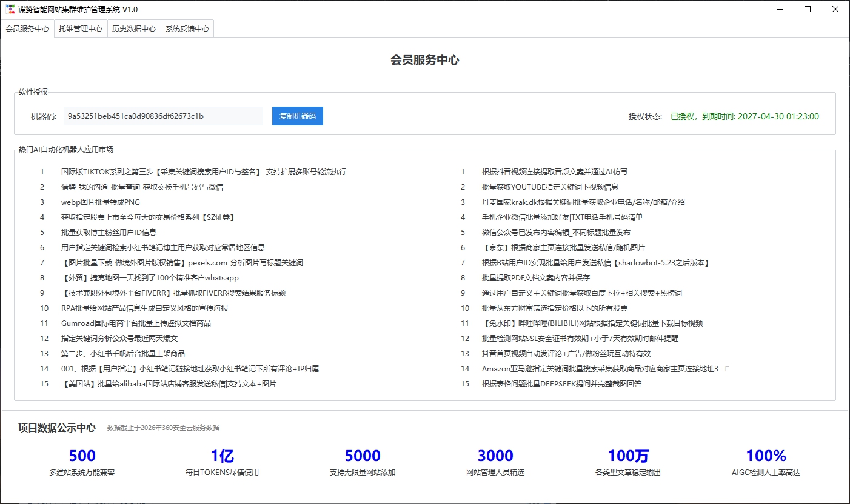Select the FIVERR search results scraping item
Image resolution: width=850 pixels, height=504 pixels.
[173, 293]
